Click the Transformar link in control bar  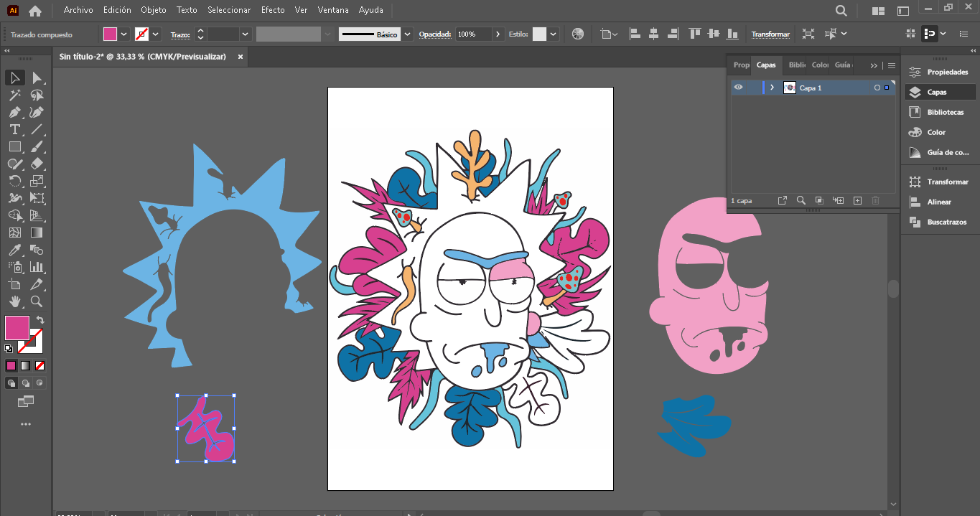pyautogui.click(x=770, y=34)
